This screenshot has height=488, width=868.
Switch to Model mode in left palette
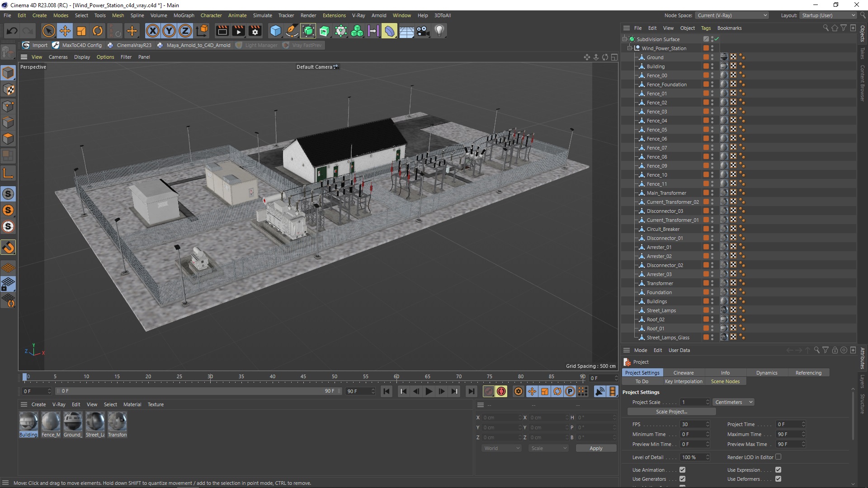pyautogui.click(x=8, y=73)
